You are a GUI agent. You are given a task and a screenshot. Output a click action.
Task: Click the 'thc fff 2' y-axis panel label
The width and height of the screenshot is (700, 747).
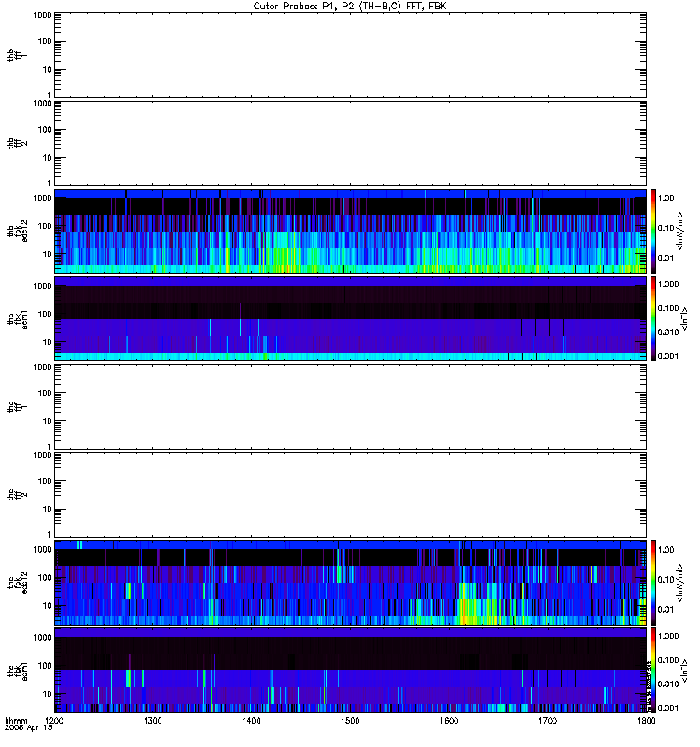(x=18, y=495)
